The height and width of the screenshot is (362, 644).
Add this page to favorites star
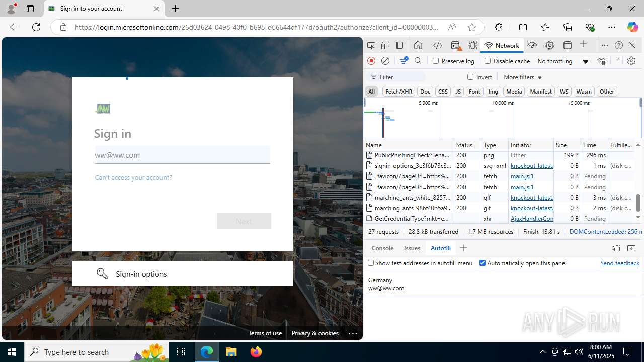(x=471, y=27)
